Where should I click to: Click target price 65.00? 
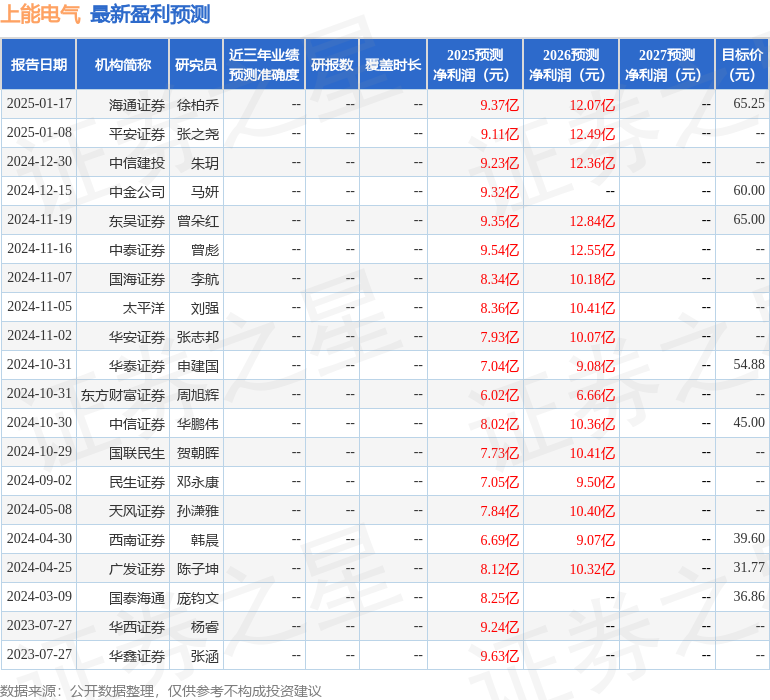749,219
